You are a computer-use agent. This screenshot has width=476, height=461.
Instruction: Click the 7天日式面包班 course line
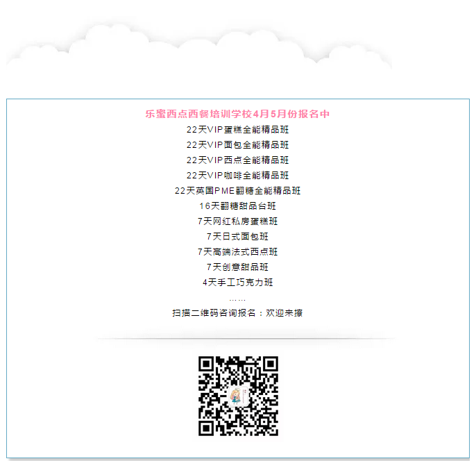click(x=237, y=236)
